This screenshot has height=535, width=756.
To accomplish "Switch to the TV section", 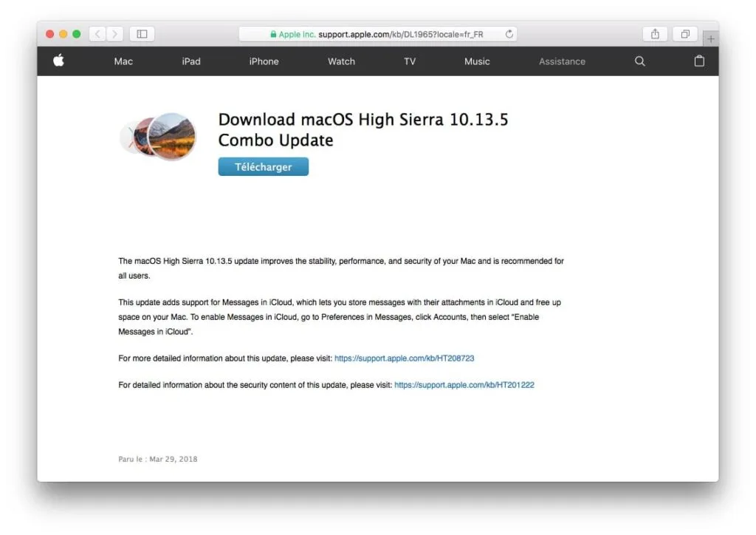I will click(410, 61).
